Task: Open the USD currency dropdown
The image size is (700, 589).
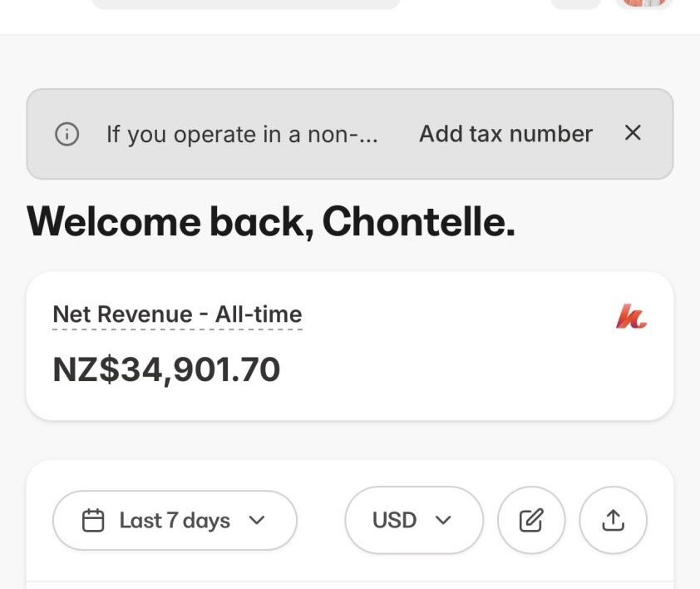Action: pos(413,521)
